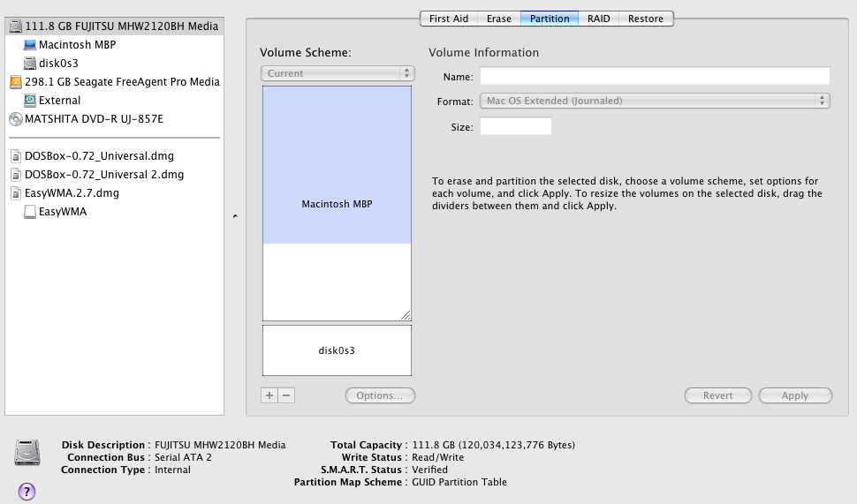Click the Macintosh MBP volume icon

(x=30, y=45)
